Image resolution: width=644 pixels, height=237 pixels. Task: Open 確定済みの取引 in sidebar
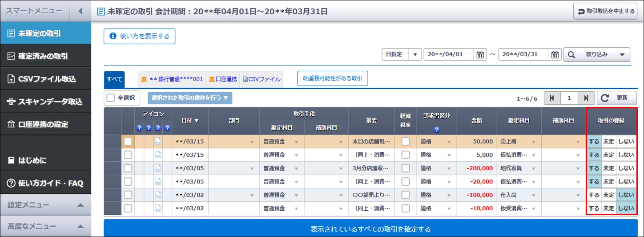click(x=45, y=56)
